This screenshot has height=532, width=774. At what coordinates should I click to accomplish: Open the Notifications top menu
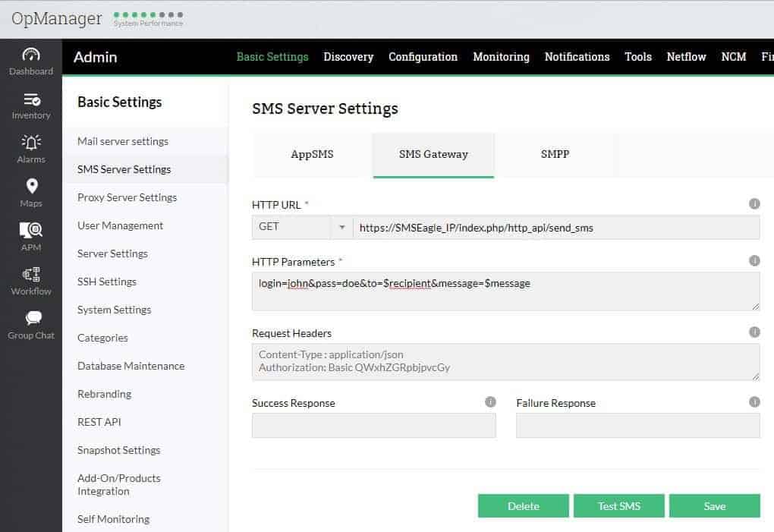pyautogui.click(x=577, y=57)
